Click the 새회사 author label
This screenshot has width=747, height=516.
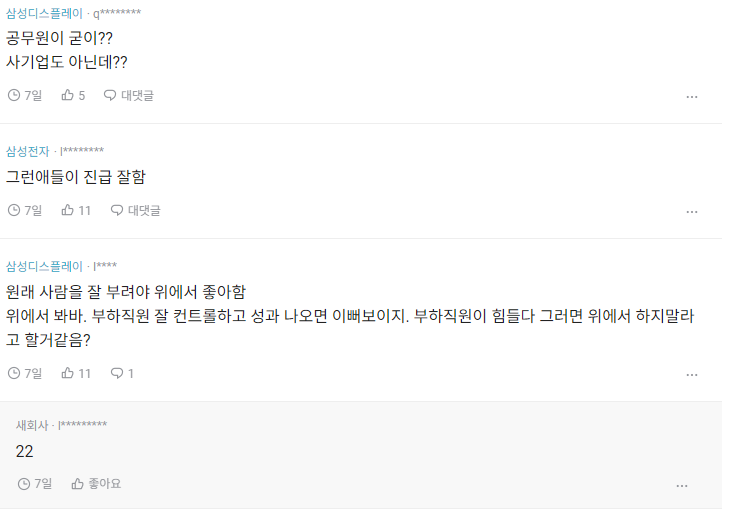pos(32,425)
